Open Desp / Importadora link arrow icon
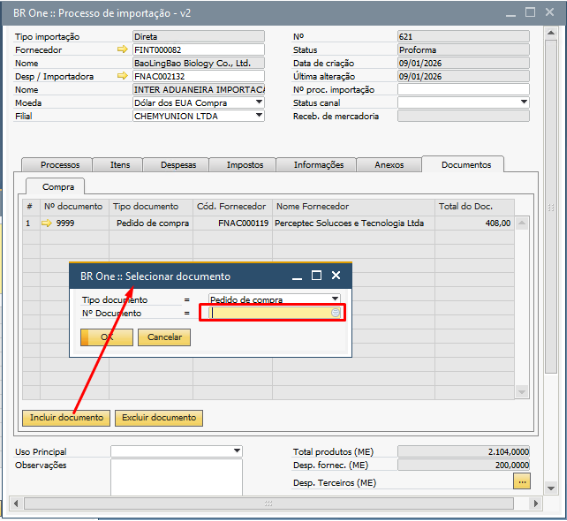 click(123, 76)
